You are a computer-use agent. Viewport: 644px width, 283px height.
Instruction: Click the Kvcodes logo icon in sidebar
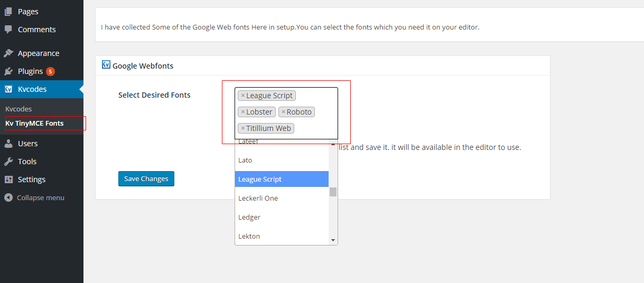coord(8,89)
